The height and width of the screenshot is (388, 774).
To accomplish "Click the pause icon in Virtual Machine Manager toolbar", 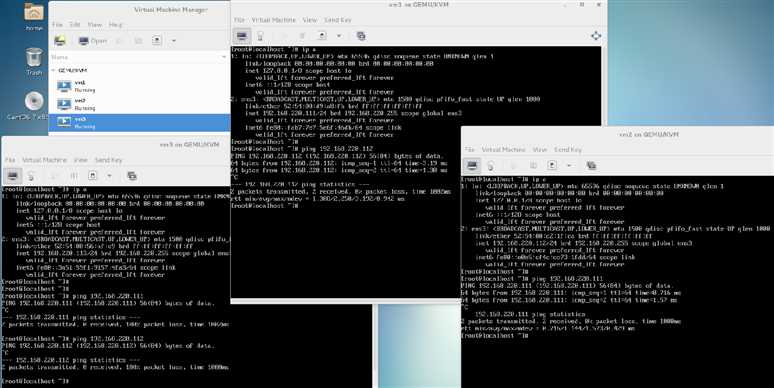I will click(x=139, y=40).
